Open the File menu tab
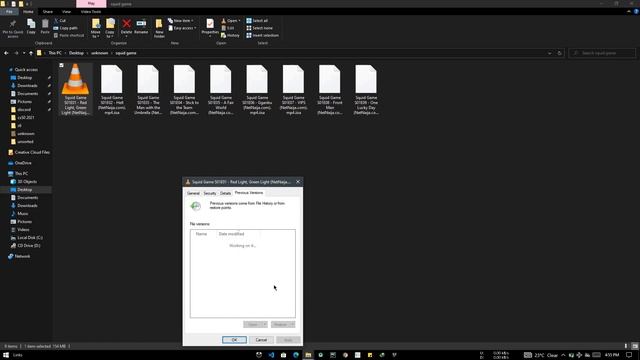Screen dimensions: 640x360 pyautogui.click(x=9, y=12)
